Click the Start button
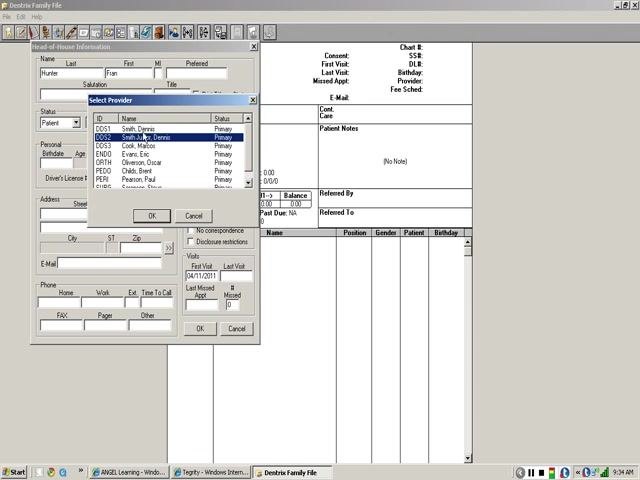Screen dimensions: 640x480 point(13,472)
